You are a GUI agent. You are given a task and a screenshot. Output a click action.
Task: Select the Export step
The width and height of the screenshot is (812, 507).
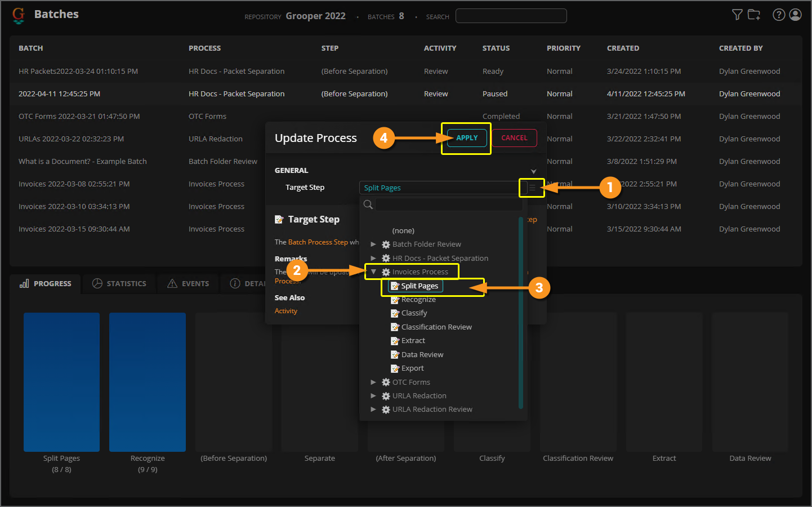[413, 368]
